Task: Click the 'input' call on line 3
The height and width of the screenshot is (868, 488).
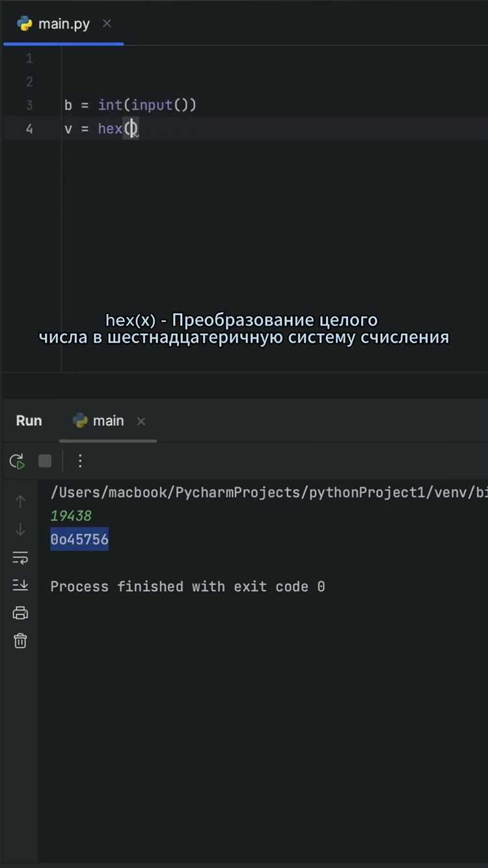Action: click(152, 105)
